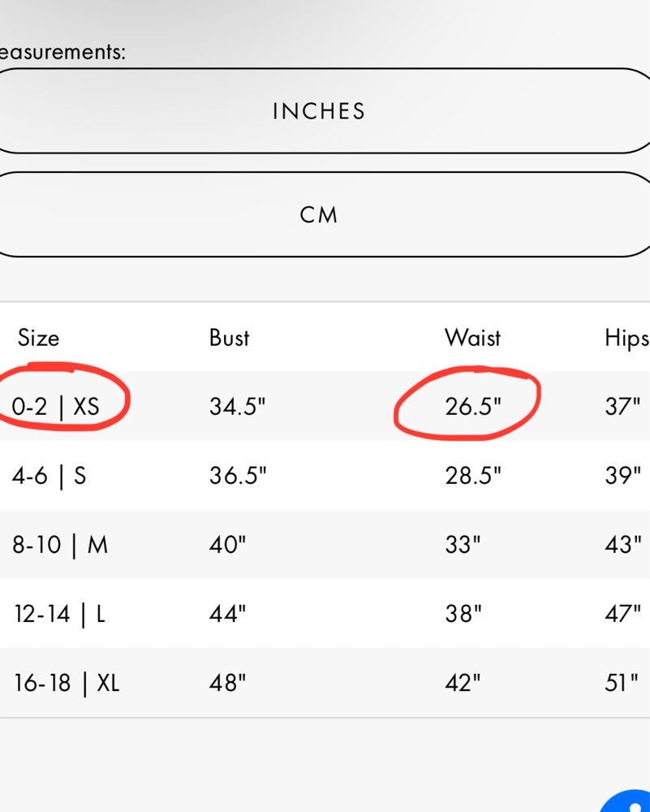Click the 28.5" waist measurement
Image resolution: width=650 pixels, height=812 pixels.
pos(473,475)
